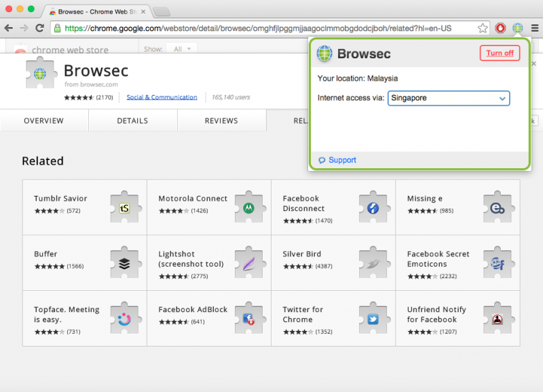The width and height of the screenshot is (543, 392).
Task: Click the Twitter for Chrome icon
Action: [374, 318]
